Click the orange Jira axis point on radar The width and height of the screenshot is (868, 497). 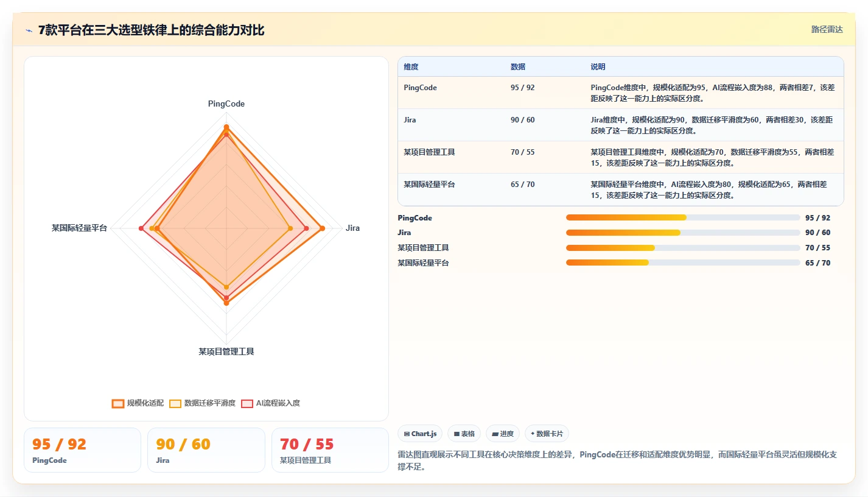tap(322, 228)
